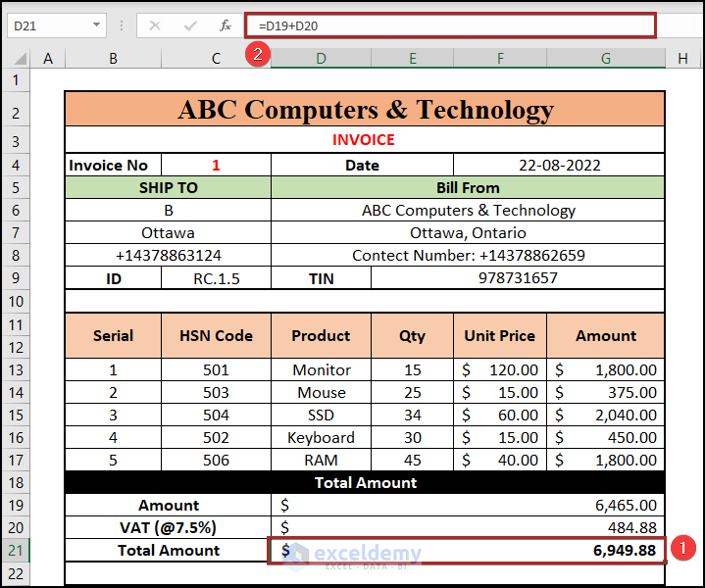
Task: Select quantity cell 34
Action: tap(412, 415)
